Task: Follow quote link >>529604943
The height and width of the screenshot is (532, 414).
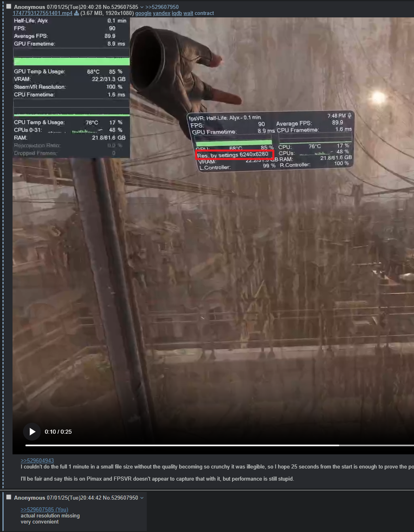Action: coord(37,460)
